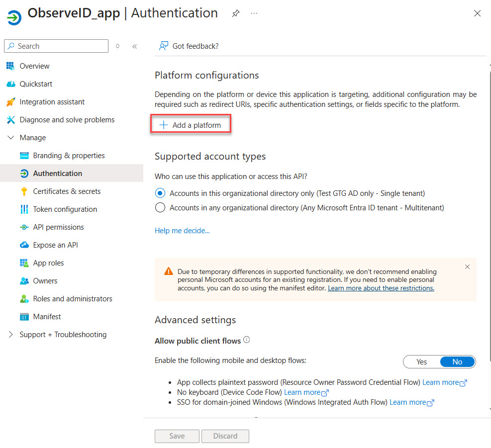Click the pin icon next to Authentication title
The width and height of the screenshot is (491, 448).
(235, 13)
